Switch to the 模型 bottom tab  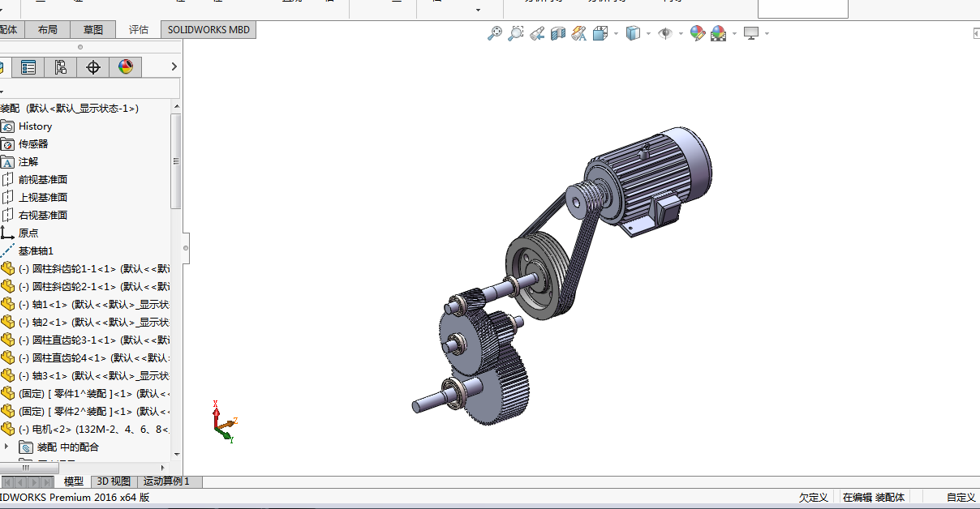pos(74,481)
